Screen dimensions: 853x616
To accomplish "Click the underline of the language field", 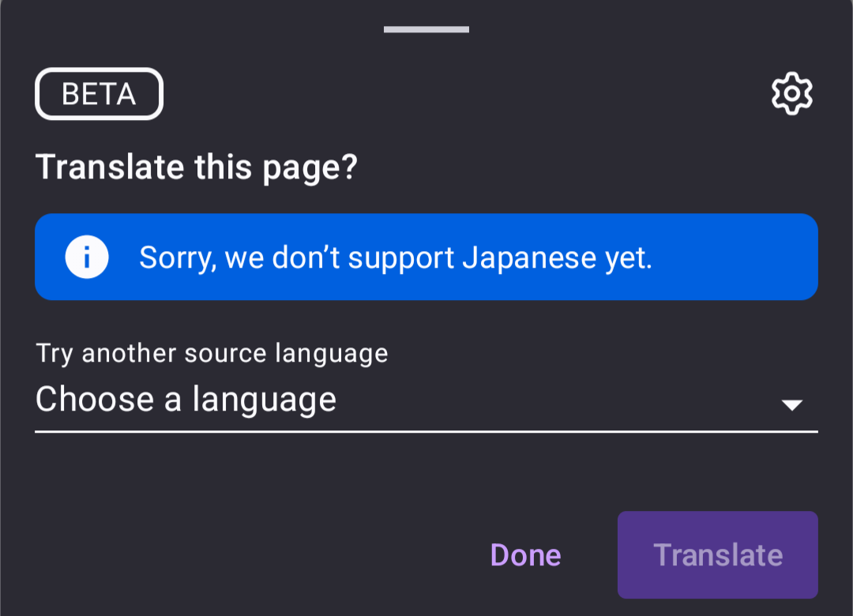I will pyautogui.click(x=426, y=431).
